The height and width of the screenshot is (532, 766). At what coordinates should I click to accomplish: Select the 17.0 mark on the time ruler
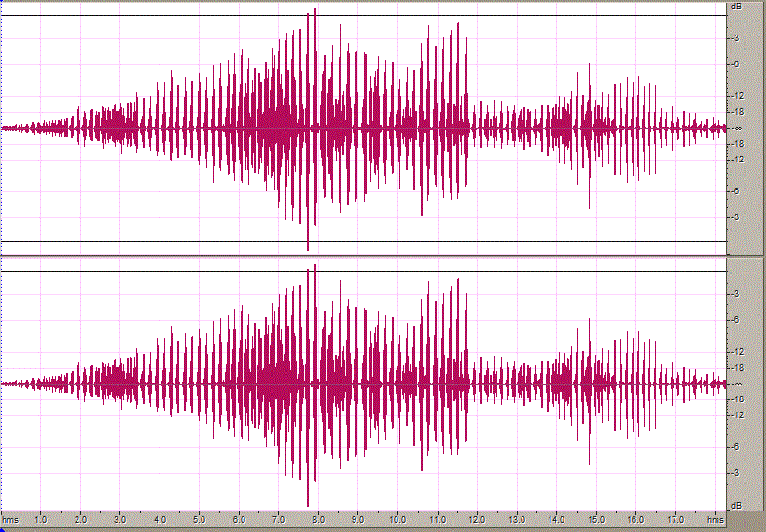(x=675, y=519)
